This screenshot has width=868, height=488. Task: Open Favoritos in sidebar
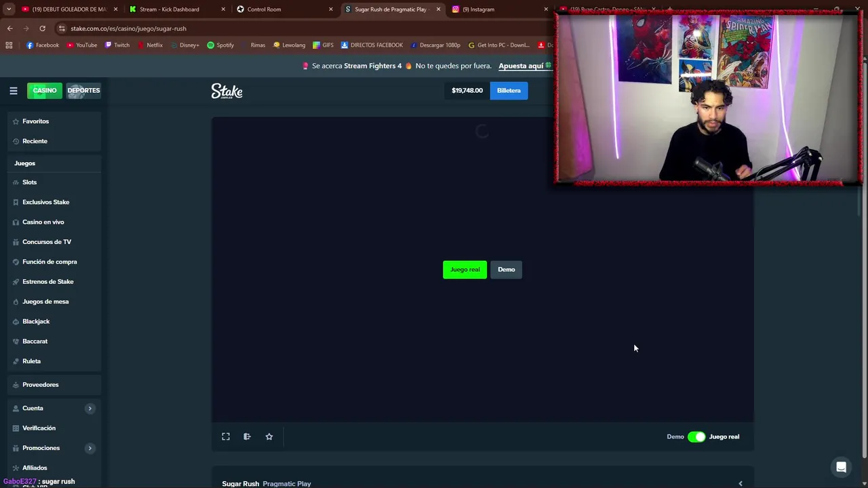[x=54, y=121]
